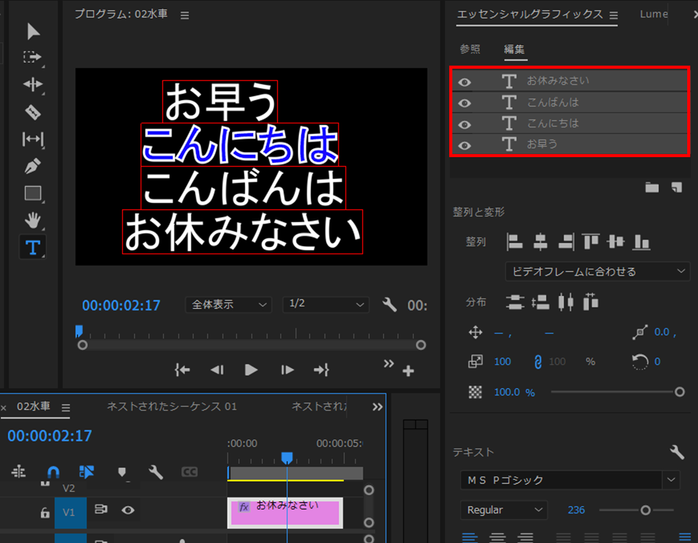Select the Selection (arrow) tool
The width and height of the screenshot is (698, 543).
[x=33, y=32]
